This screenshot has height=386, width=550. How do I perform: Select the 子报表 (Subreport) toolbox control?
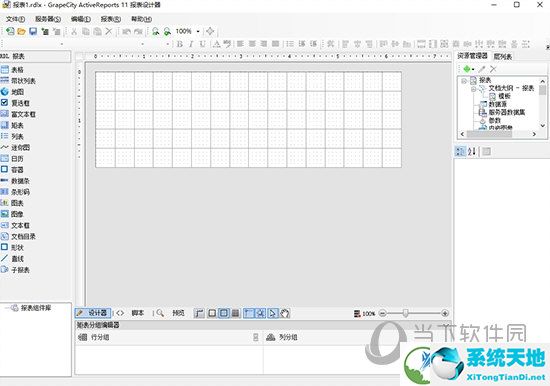(x=15, y=270)
